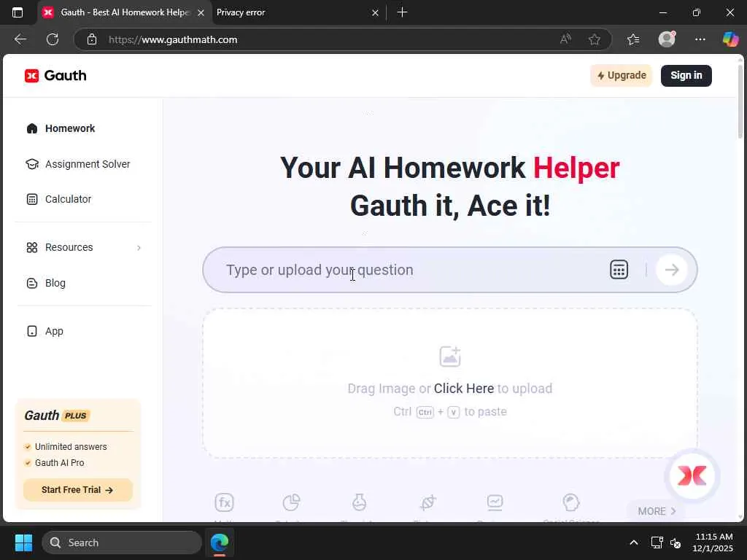Click 'Gauth AI Pro' feature text
The height and width of the screenshot is (560, 747).
click(60, 463)
